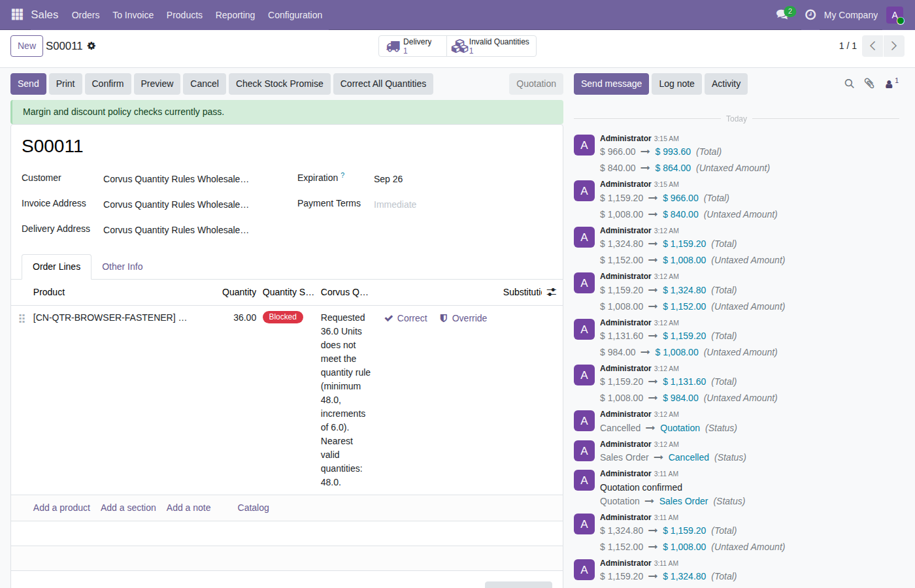Open the To Invoice menu

coord(133,15)
